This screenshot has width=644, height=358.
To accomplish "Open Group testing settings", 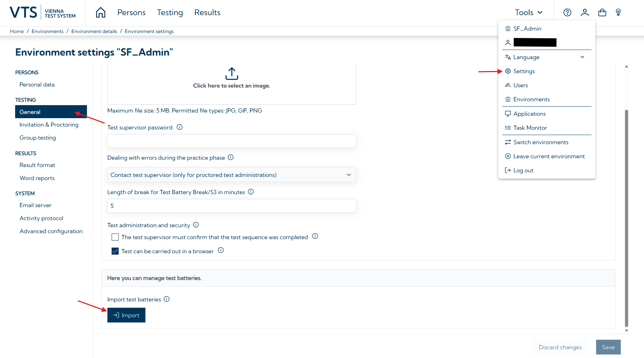I will pos(38,138).
